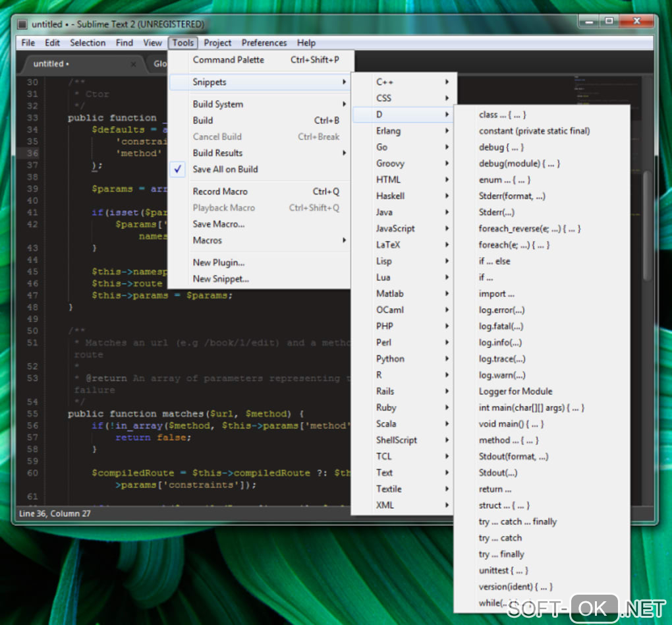The image size is (672, 625).
Task: Open the Project menu
Action: click(217, 43)
